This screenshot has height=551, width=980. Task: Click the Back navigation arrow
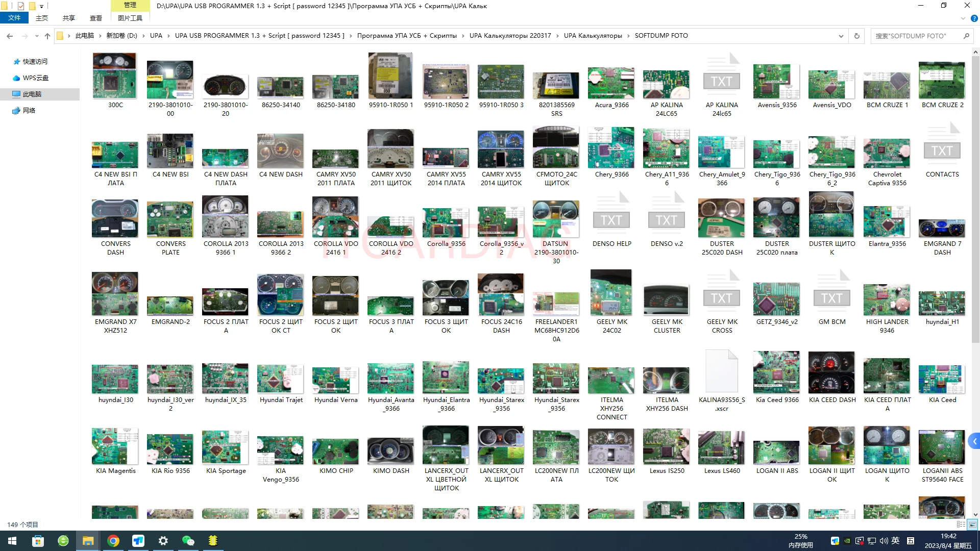coord(10,36)
